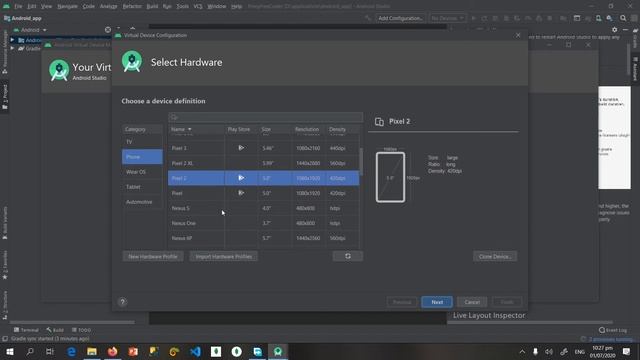The image size is (640, 360).
Task: Click the Clone Device button
Action: click(495, 256)
